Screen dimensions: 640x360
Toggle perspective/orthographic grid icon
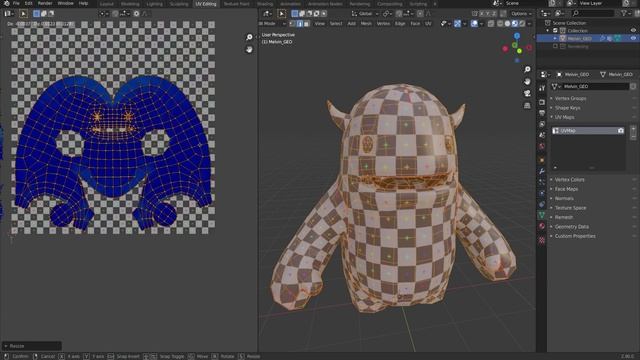(527, 105)
